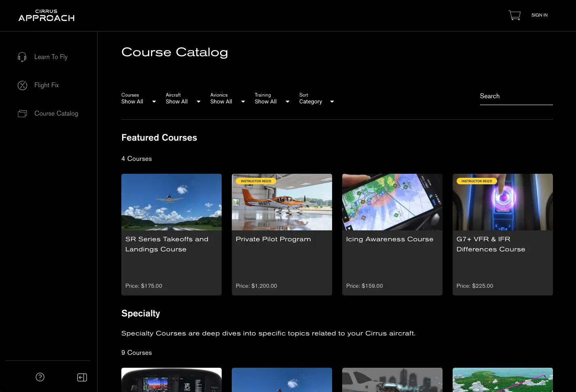Select Flight Fix in sidebar
This screenshot has height=392, width=576.
(47, 85)
